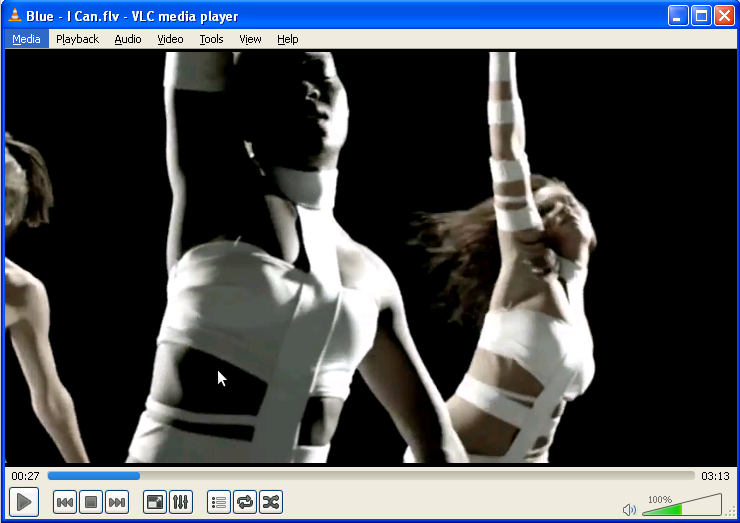This screenshot has height=523, width=740.
Task: Maximize the VLC window
Action: point(701,16)
